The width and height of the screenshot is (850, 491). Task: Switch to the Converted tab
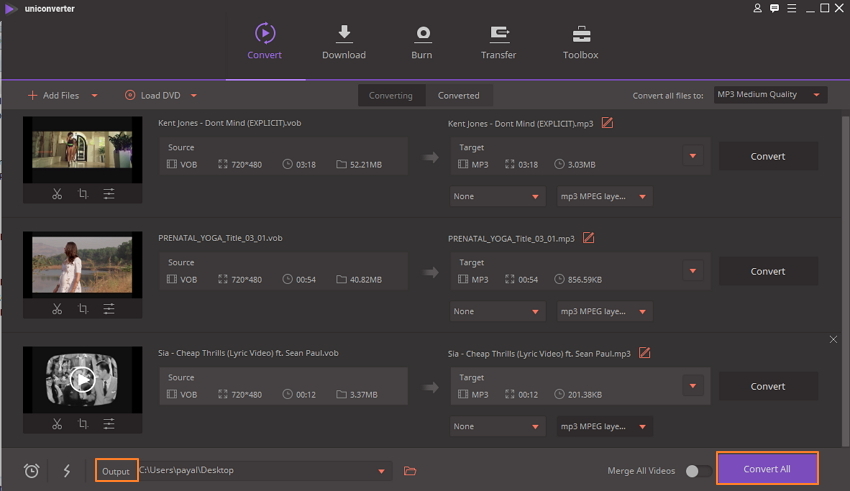point(459,95)
